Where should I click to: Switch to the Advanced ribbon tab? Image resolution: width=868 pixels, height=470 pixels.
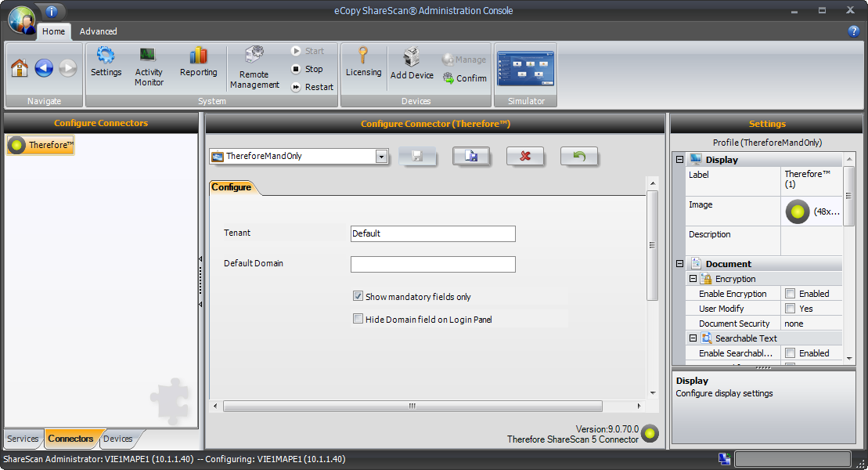click(x=98, y=31)
